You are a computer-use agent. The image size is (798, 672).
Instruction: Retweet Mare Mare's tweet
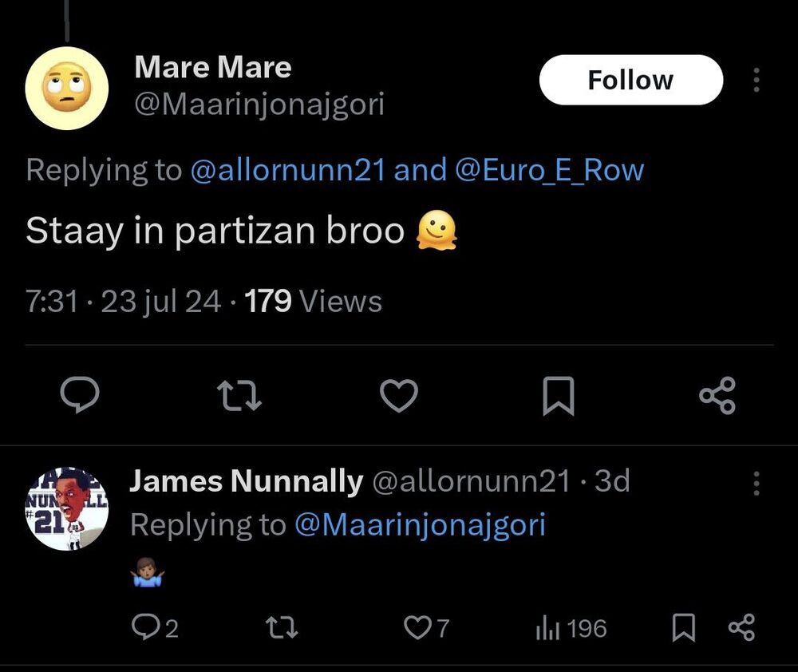(239, 394)
